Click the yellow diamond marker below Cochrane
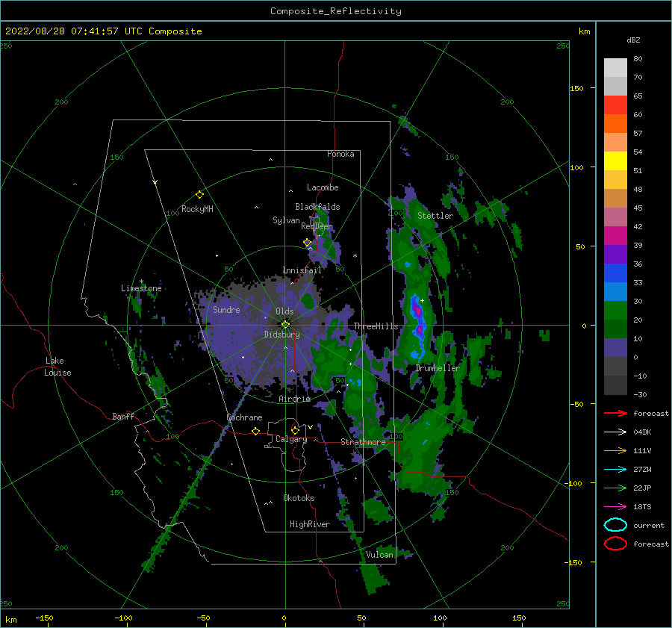This screenshot has height=628, width=672. (x=255, y=431)
